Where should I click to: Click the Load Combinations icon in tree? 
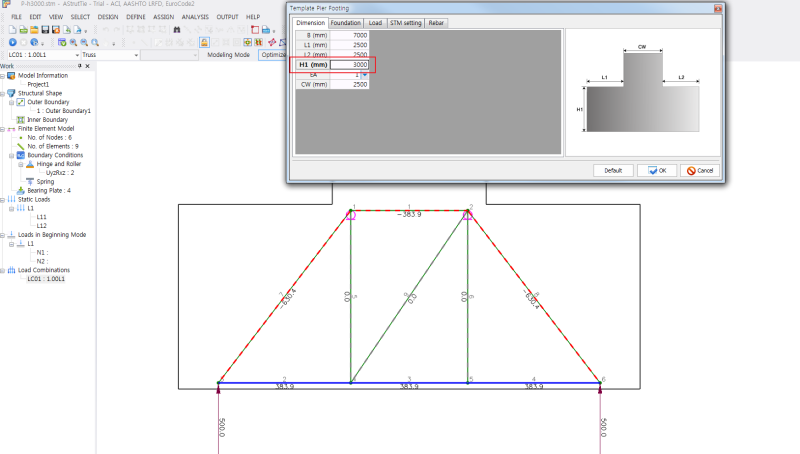pos(11,270)
